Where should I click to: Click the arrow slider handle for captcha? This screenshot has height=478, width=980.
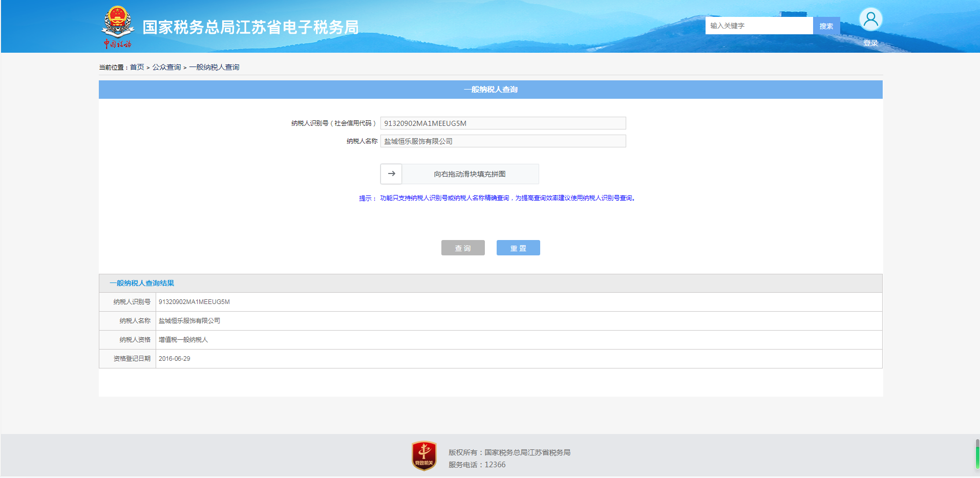(391, 174)
